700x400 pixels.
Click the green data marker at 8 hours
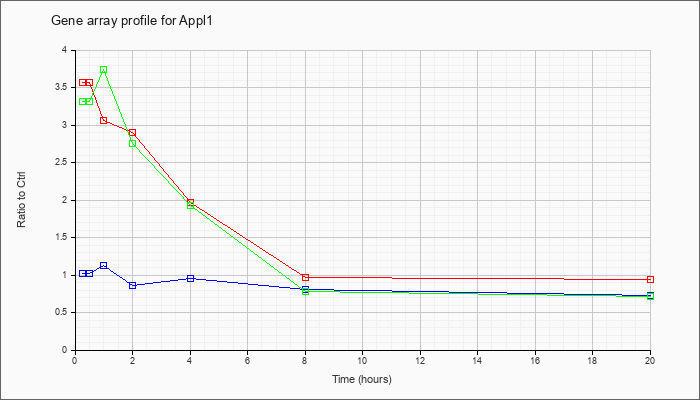click(x=305, y=292)
